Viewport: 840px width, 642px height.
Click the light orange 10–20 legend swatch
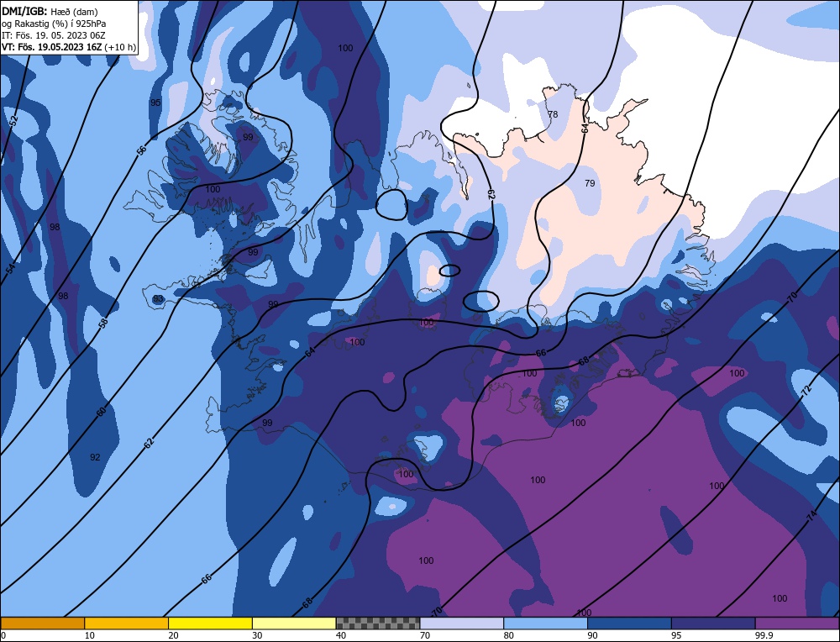pyautogui.click(x=127, y=623)
